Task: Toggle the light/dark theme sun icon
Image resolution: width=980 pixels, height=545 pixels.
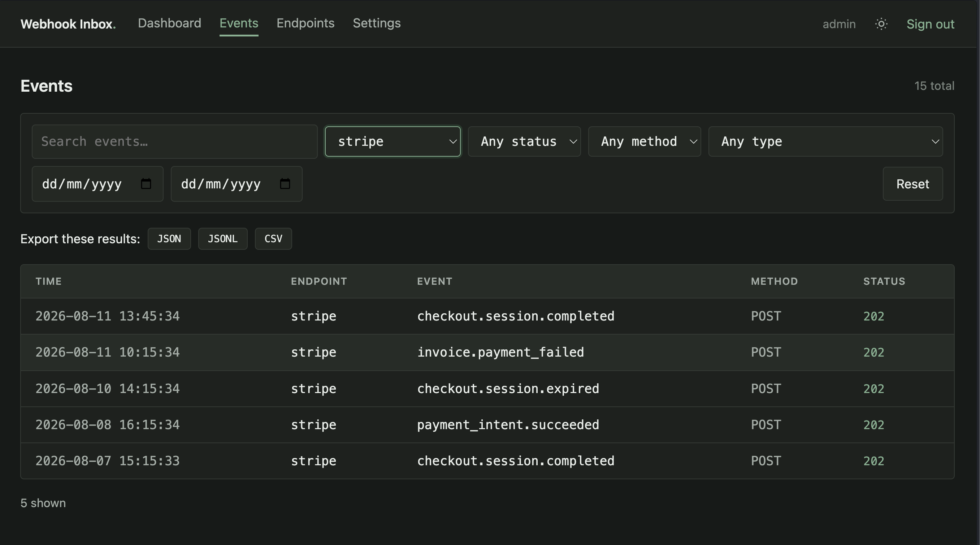Action: 881,24
